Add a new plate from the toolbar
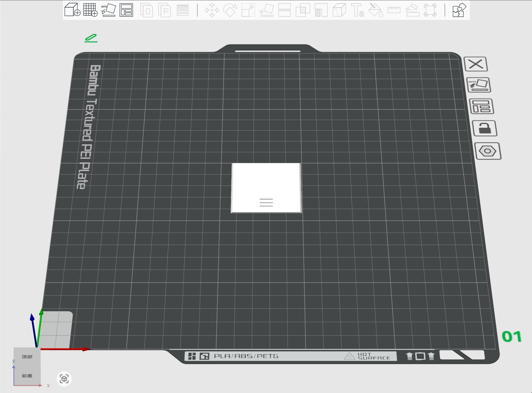Screen dimensions: 532x393 tap(90, 10)
